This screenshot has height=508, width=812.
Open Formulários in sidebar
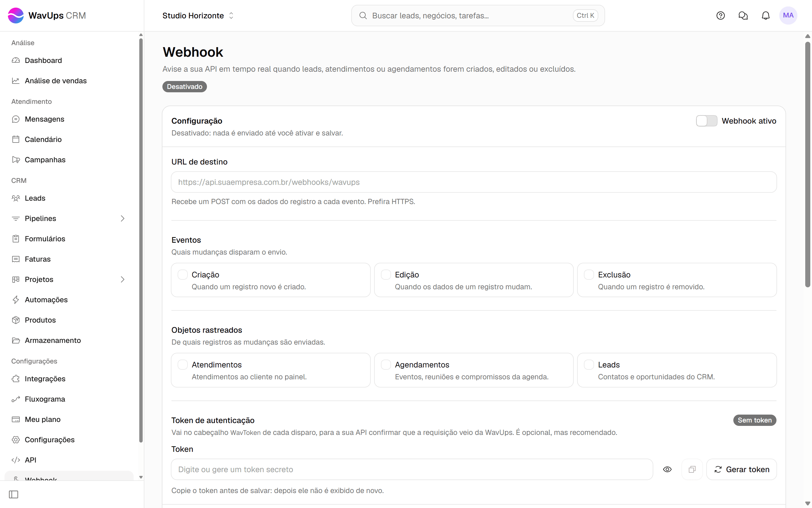point(69,239)
